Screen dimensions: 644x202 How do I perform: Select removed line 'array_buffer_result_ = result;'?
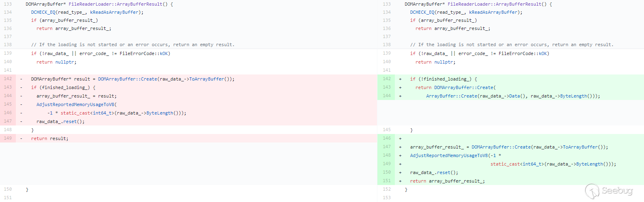77,96
